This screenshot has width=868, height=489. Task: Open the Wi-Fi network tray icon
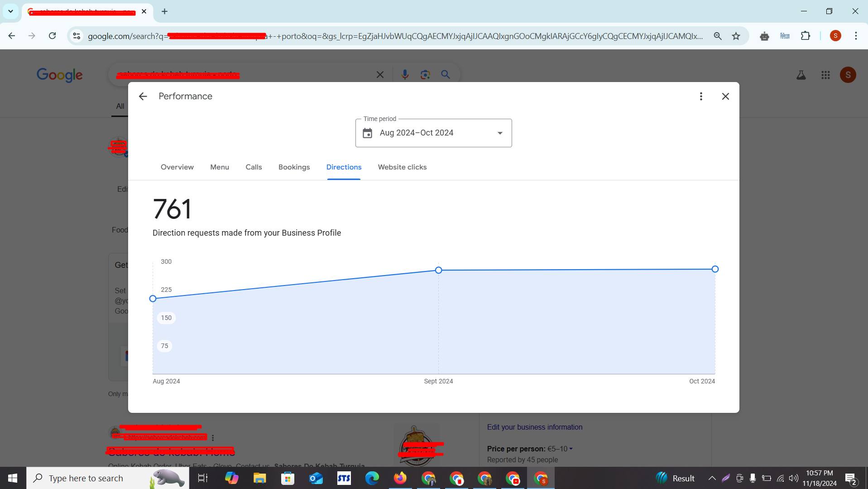780,478
